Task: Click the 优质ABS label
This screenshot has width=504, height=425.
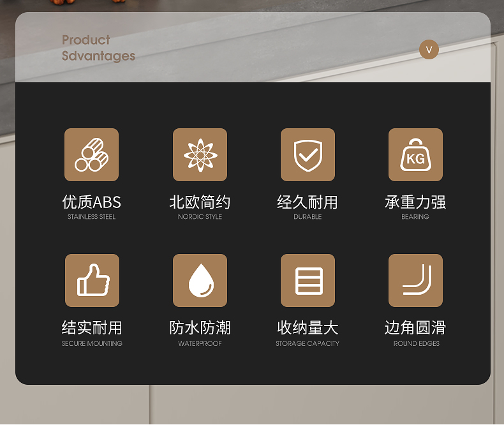Action: 92,202
